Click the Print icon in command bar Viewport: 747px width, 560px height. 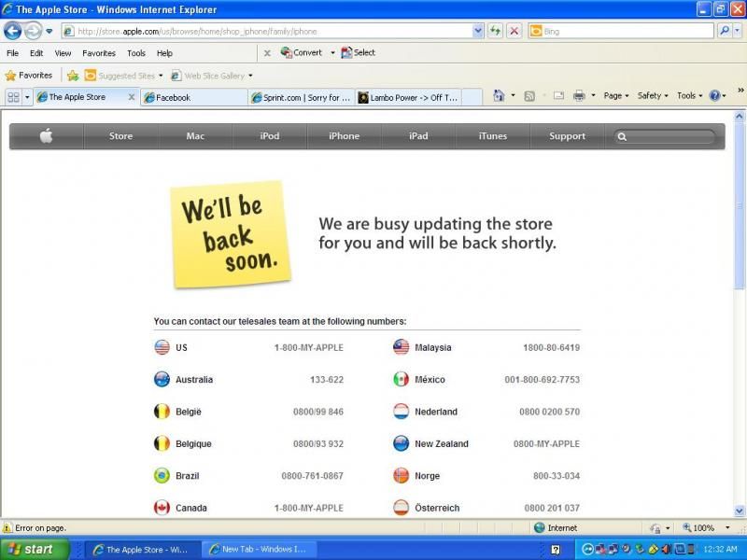click(x=579, y=96)
